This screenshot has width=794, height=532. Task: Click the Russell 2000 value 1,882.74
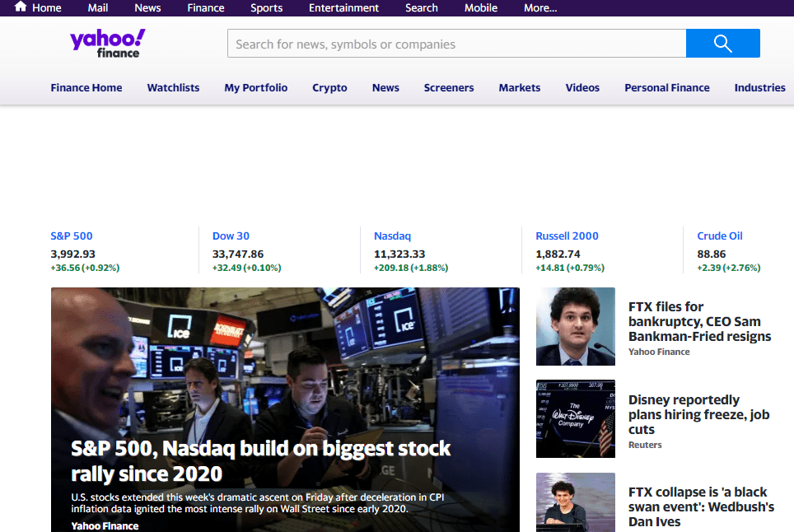click(x=558, y=254)
